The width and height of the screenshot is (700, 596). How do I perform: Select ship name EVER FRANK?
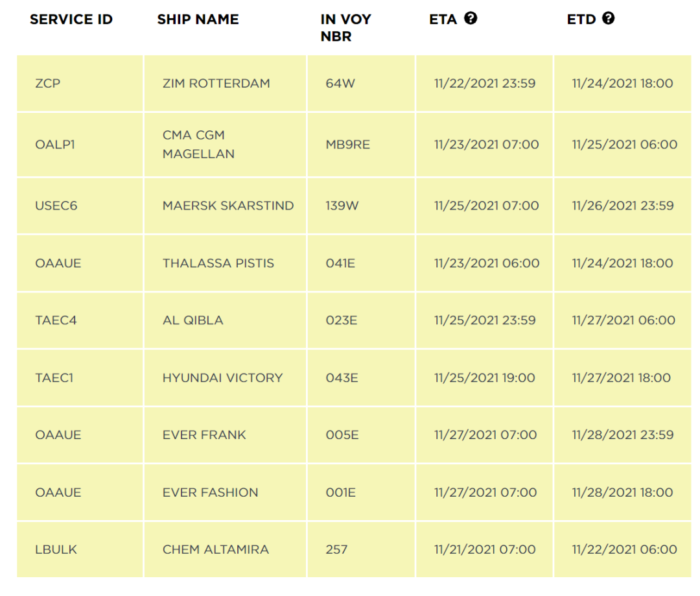click(204, 436)
